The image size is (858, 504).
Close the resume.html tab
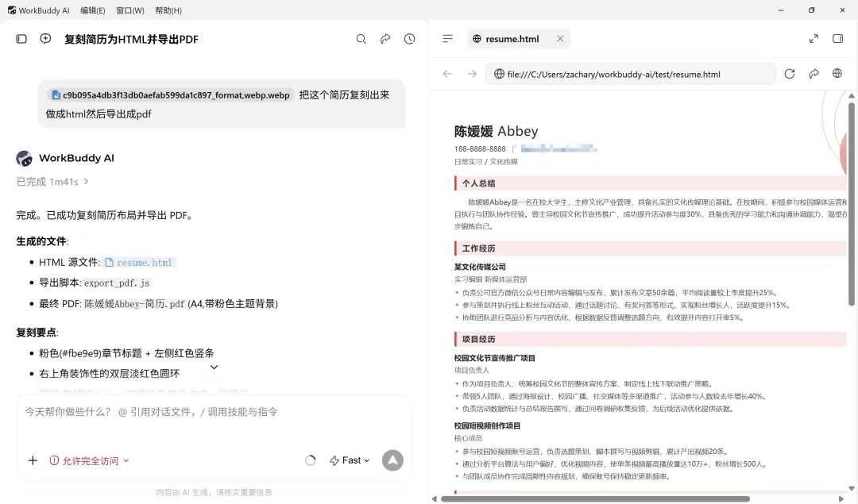[560, 38]
